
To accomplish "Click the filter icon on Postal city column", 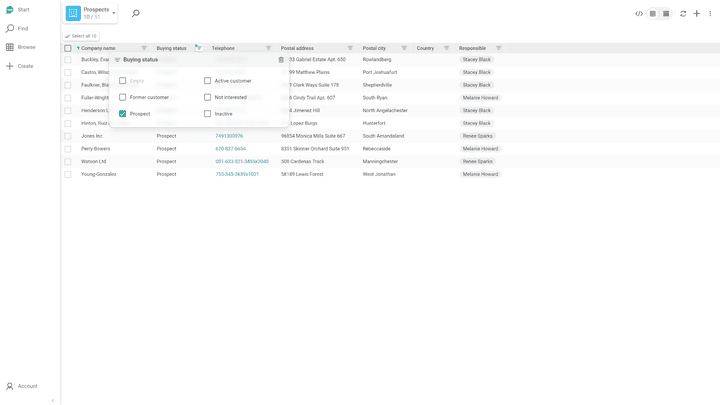I will click(404, 48).
